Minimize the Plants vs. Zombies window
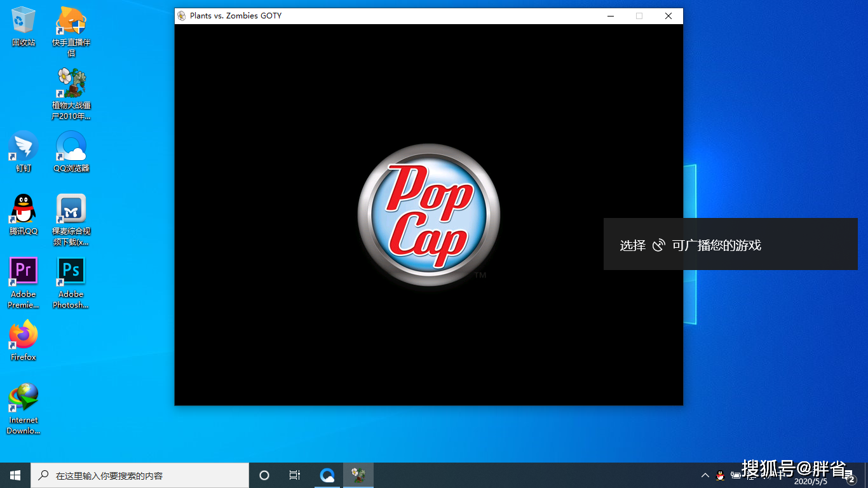The width and height of the screenshot is (868, 488). [610, 16]
